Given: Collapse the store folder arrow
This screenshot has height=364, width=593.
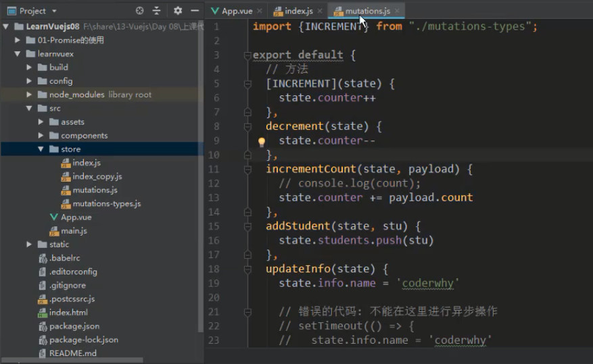Looking at the screenshot, I should point(41,149).
